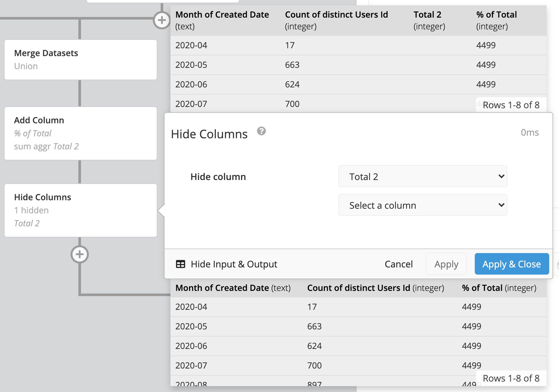
Task: Click 2020-04 row in output table
Action: click(x=358, y=307)
